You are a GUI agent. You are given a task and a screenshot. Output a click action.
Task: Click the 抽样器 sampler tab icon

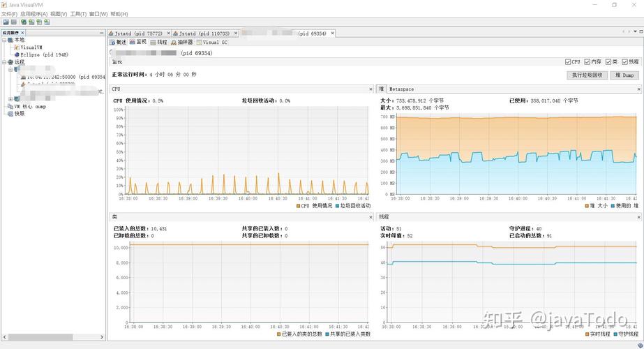coord(174,42)
